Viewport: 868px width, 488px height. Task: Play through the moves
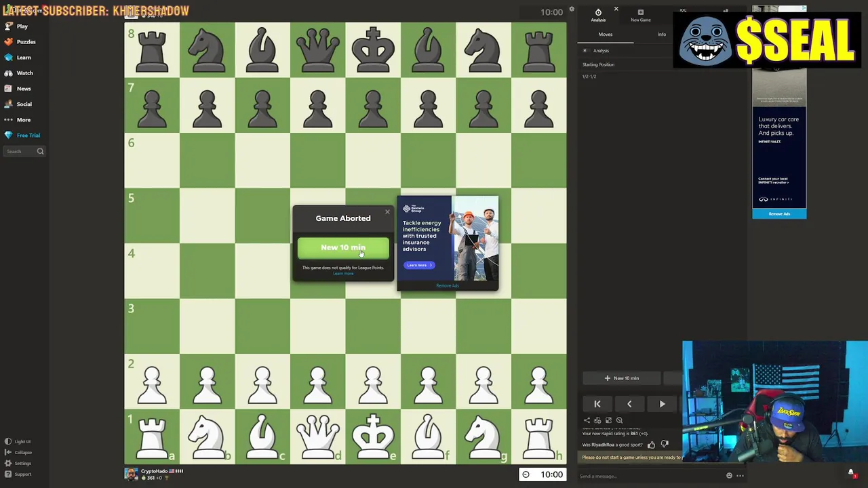point(663,404)
